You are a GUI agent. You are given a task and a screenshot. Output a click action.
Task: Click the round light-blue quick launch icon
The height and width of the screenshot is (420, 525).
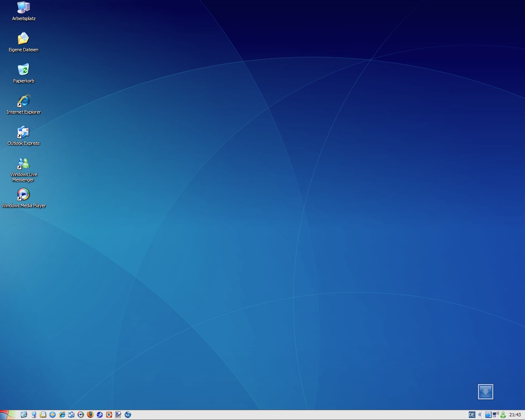52,415
